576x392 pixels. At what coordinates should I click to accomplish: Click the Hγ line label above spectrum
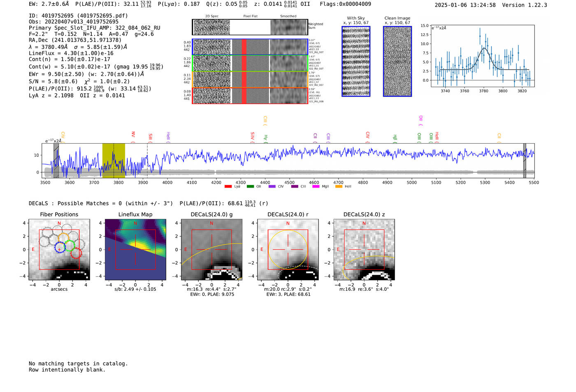[x=266, y=138]
